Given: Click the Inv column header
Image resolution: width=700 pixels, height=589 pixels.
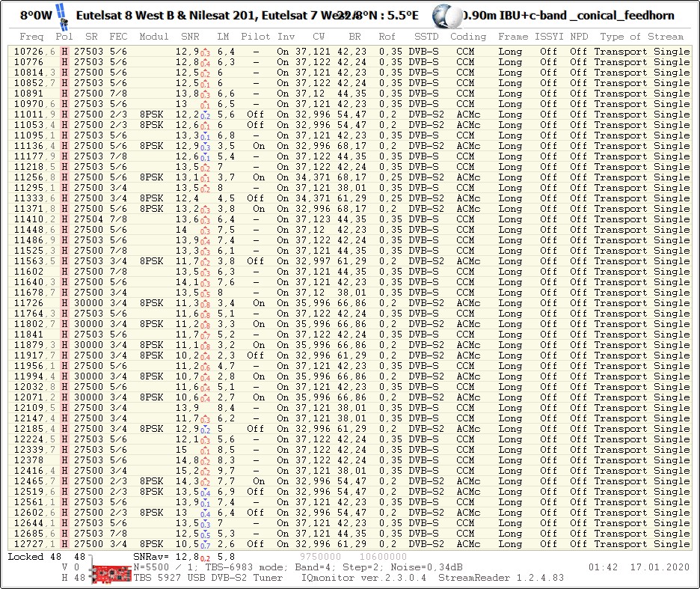Looking at the screenshot, I should pyautogui.click(x=286, y=37).
